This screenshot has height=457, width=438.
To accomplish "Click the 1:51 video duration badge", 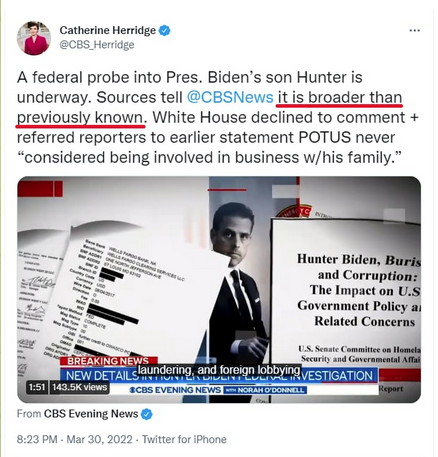I will (37, 387).
